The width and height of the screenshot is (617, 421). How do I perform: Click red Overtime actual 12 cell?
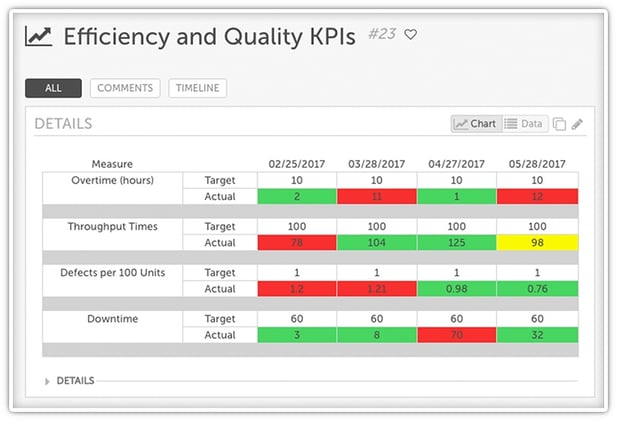[x=537, y=197]
